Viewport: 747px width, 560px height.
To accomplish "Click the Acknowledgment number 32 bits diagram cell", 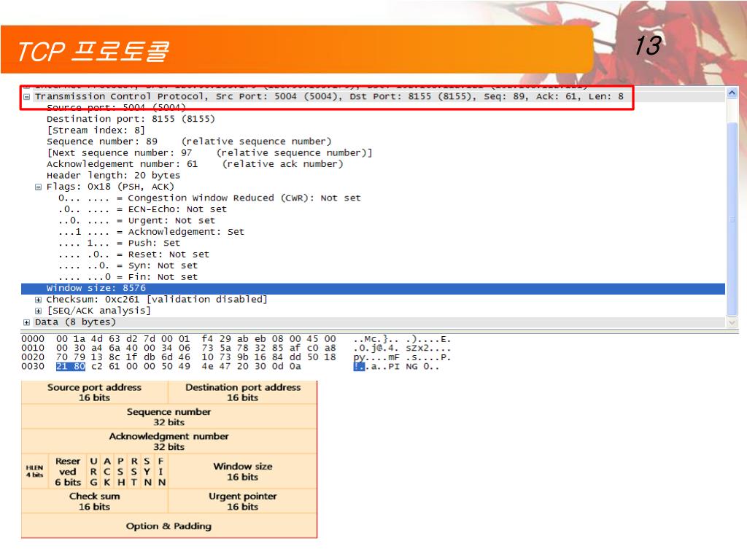I will (x=169, y=441).
